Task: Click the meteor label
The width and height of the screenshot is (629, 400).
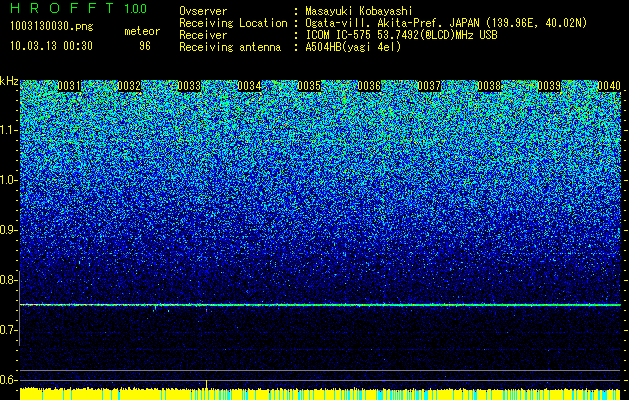Action: [x=142, y=31]
